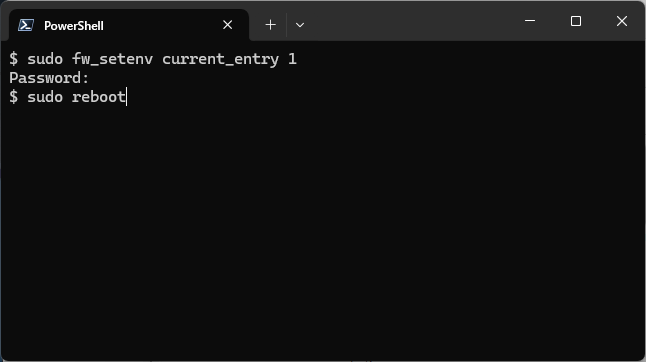Viewport: 646px width, 362px height.
Task: Click the word reboot in last command
Action: (x=99, y=97)
